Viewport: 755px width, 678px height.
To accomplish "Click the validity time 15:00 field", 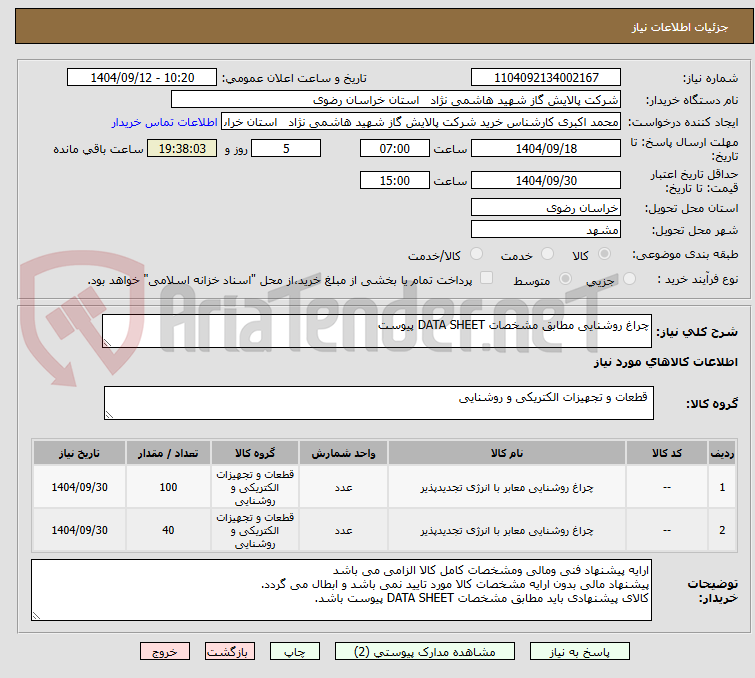I will tap(394, 181).
